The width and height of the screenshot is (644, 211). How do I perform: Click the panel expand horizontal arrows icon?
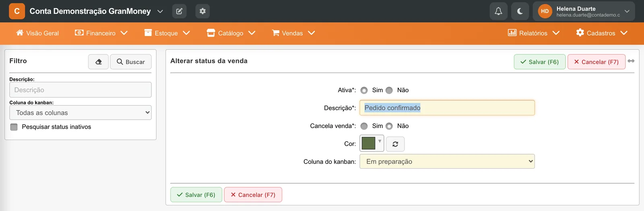(x=631, y=61)
